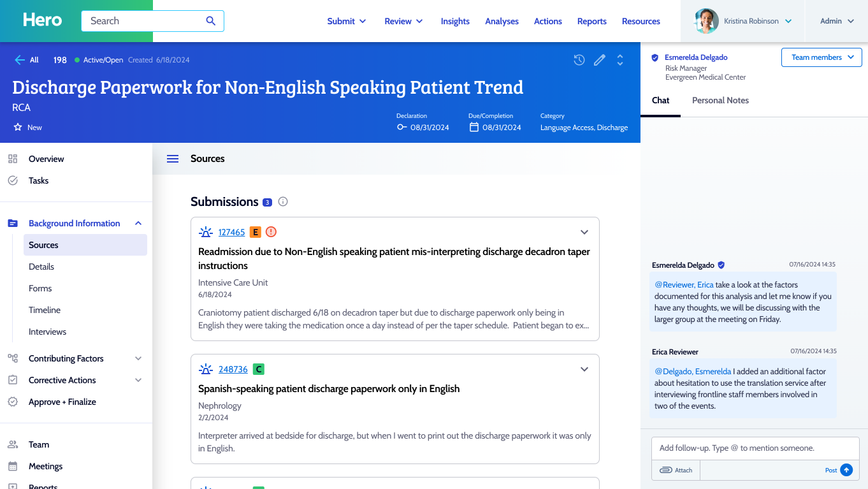Image resolution: width=868 pixels, height=489 pixels.
Task: Attach a file with the paperclip icon
Action: click(666, 470)
